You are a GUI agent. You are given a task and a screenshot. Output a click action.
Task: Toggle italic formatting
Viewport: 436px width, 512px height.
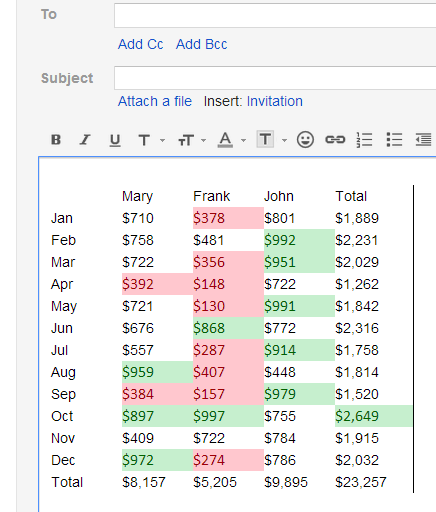[x=85, y=139]
